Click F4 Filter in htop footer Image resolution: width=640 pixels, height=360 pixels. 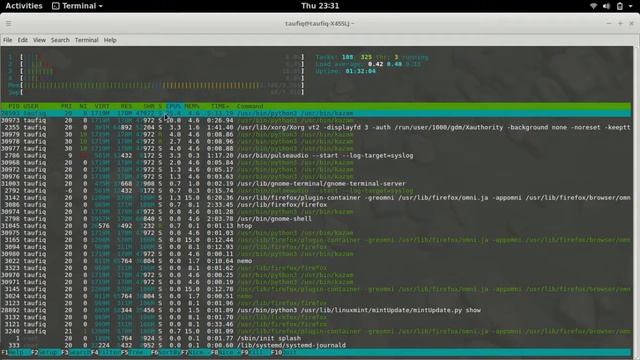coord(106,352)
